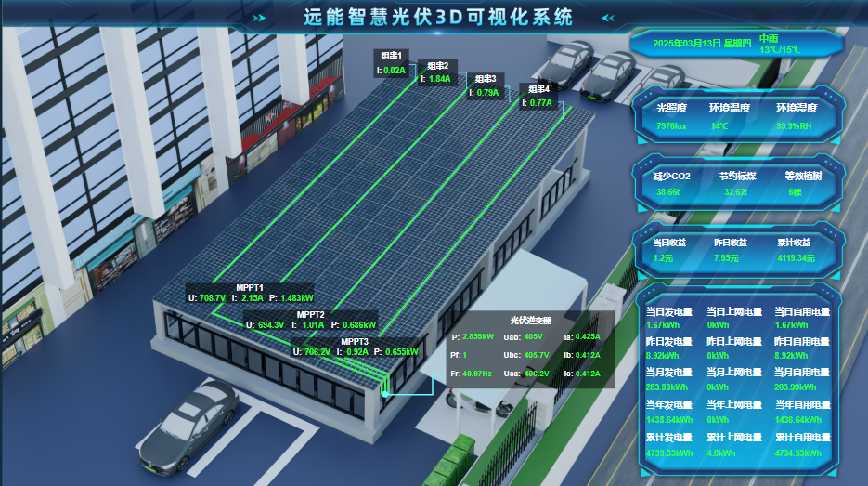Select the MPPT1 data label
The image size is (868, 486).
[x=250, y=293]
